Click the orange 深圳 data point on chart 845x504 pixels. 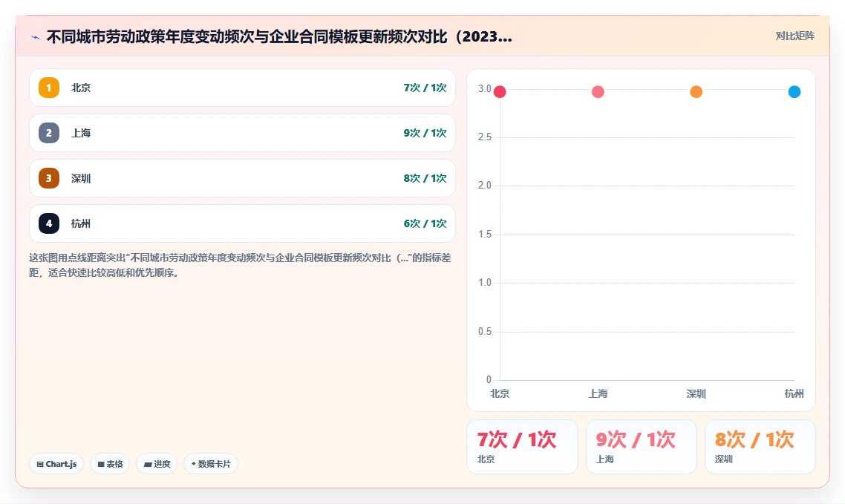696,91
